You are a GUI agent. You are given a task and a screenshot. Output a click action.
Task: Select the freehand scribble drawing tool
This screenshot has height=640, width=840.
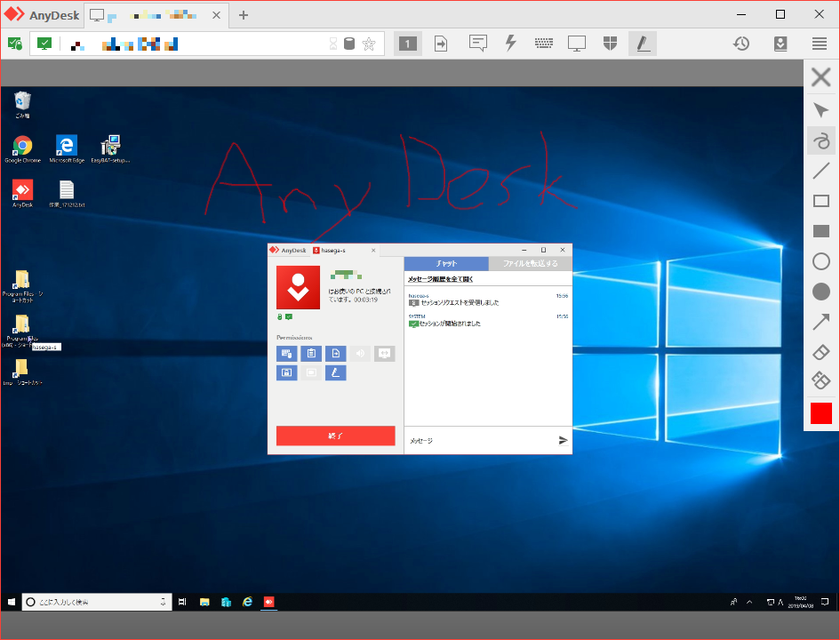[820, 140]
